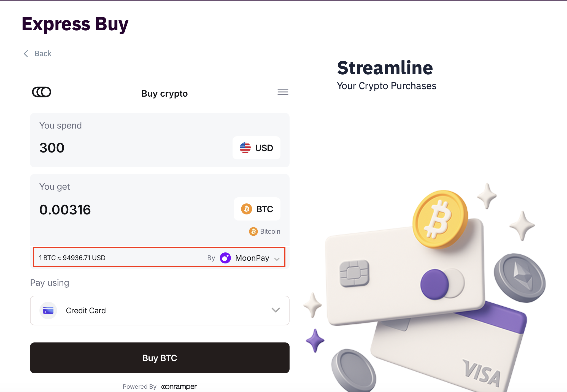Go Back to previous page
This screenshot has width=567, height=392.
pyautogui.click(x=43, y=54)
